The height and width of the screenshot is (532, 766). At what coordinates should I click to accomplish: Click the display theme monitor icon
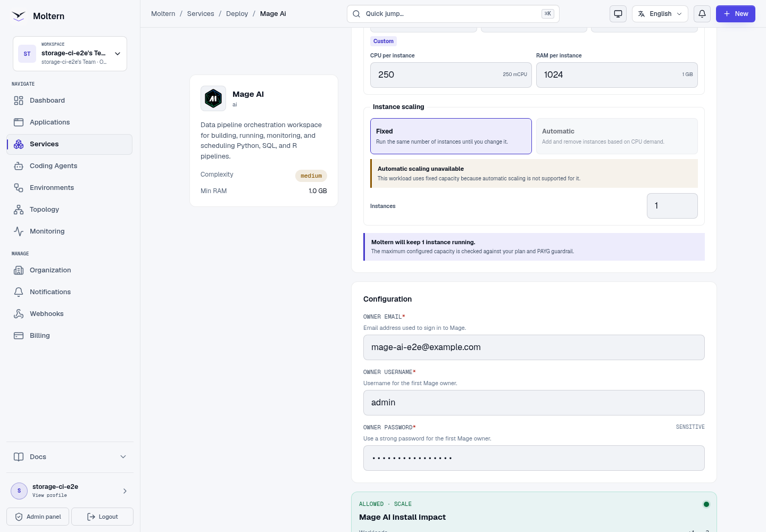pyautogui.click(x=618, y=14)
